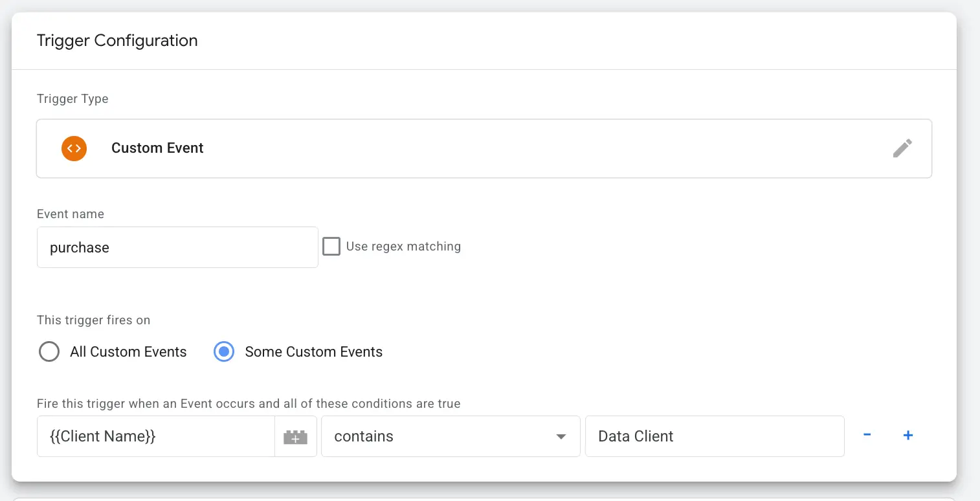Open the variable picker brick icon
This screenshot has height=501, width=980.
click(296, 436)
